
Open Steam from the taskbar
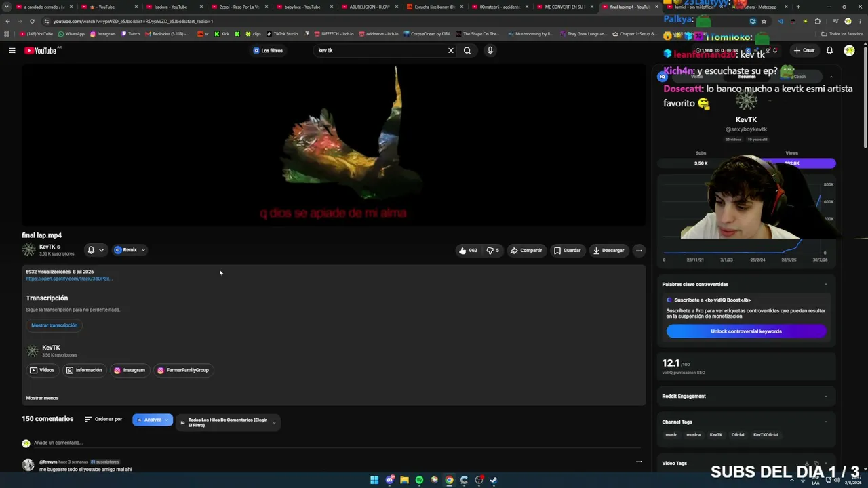click(494, 480)
